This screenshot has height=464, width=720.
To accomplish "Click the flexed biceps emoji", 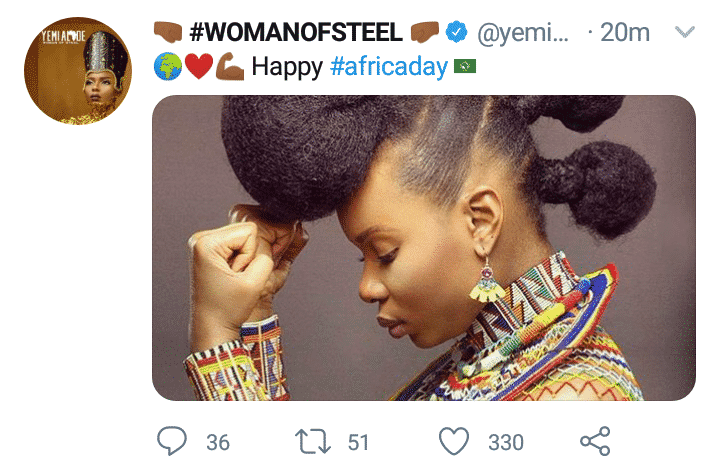I will coord(228,67).
